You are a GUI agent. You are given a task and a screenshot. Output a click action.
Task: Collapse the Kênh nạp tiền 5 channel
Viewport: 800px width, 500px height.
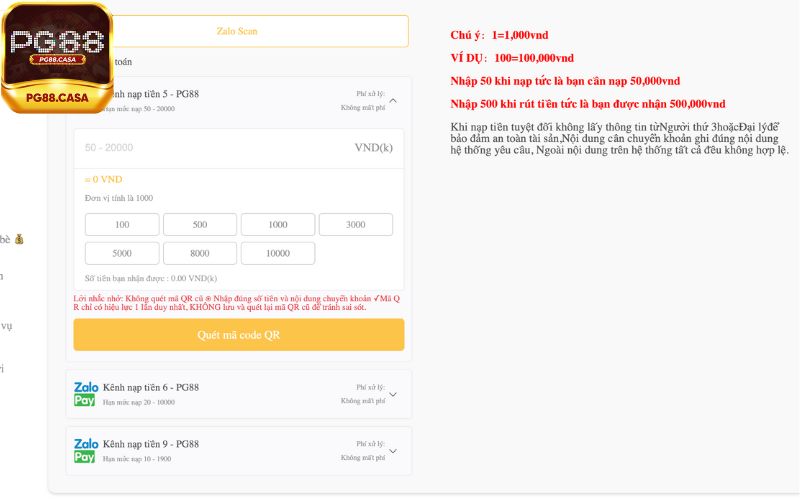393,101
